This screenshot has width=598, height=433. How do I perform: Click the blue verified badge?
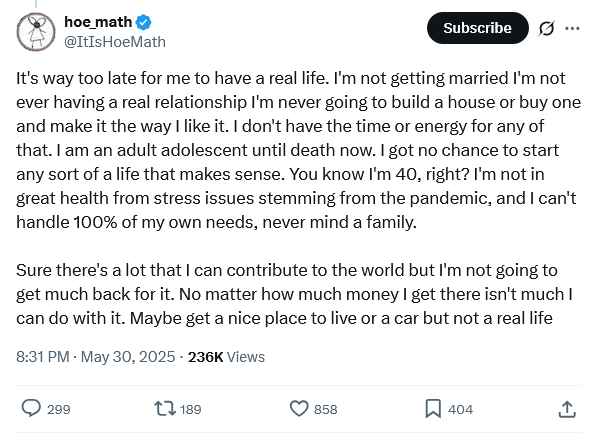pyautogui.click(x=144, y=23)
